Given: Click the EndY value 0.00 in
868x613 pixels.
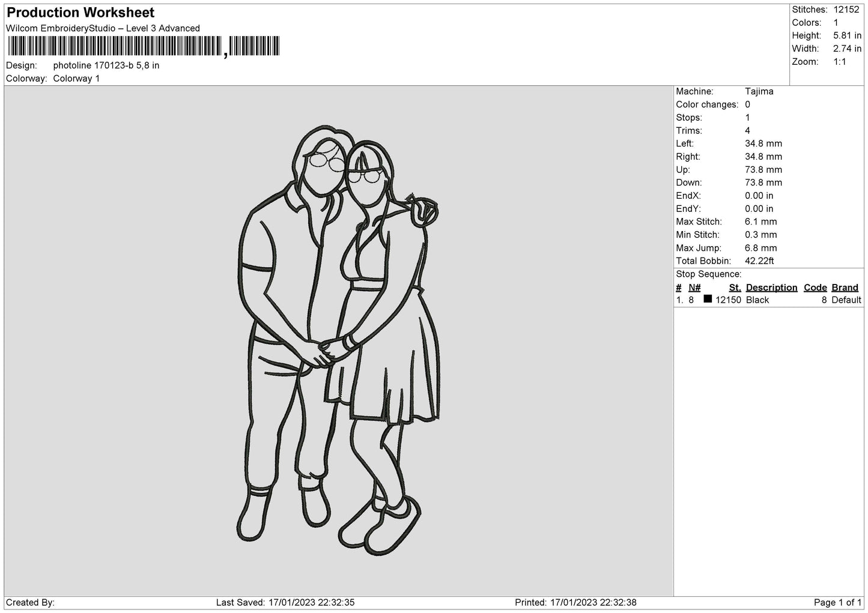Looking at the screenshot, I should 759,209.
